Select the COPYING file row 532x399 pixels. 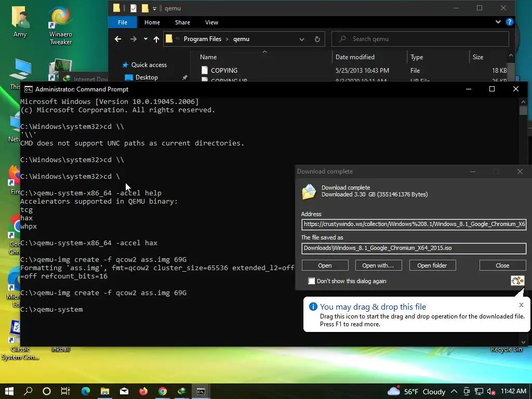tap(353, 71)
